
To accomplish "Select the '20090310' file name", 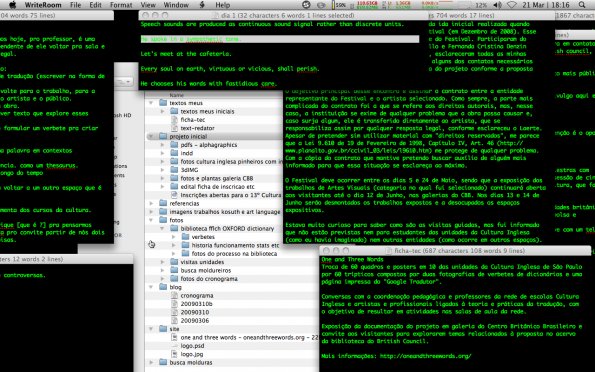I will tap(195, 312).
